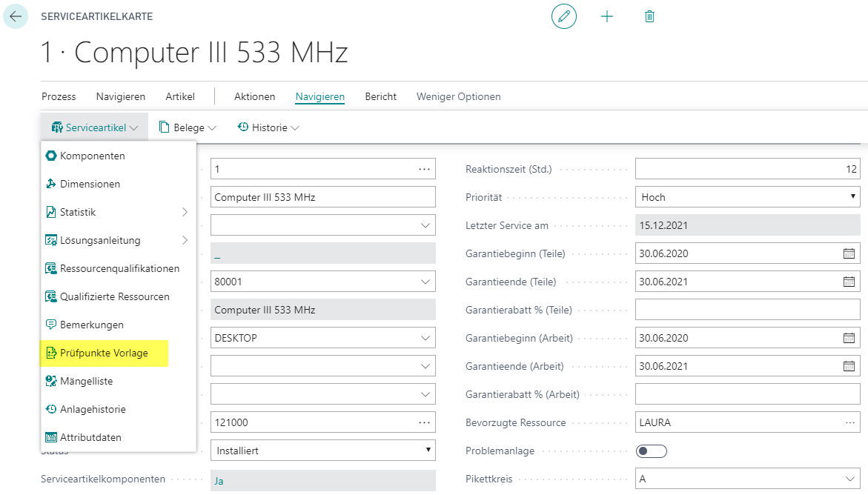Select Prüfpunkte Vorlage entry
Screen dimensions: 868x495
tap(119, 353)
